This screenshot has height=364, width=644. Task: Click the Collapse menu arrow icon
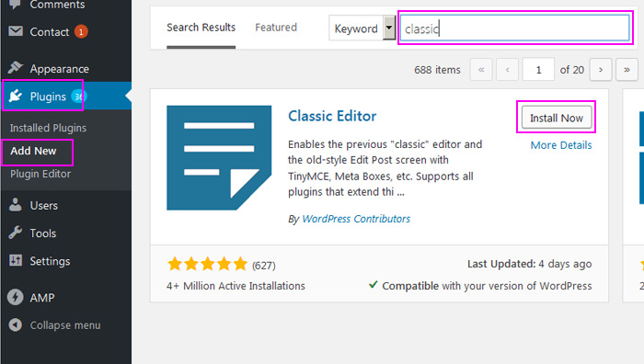pyautogui.click(x=16, y=325)
